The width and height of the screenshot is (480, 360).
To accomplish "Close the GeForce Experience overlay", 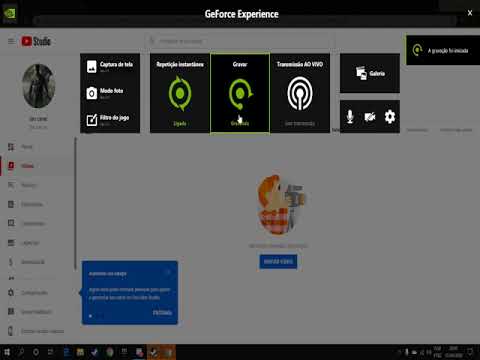I will tap(470, 13).
